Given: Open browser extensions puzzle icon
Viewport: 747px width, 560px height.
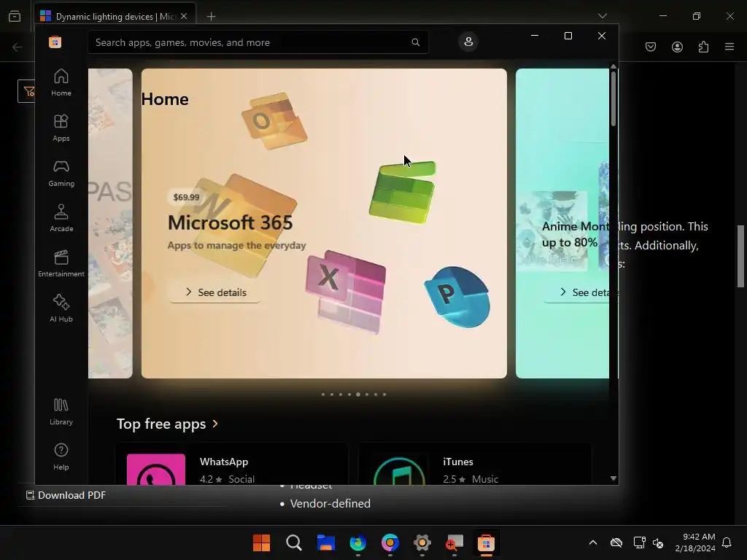Looking at the screenshot, I should (x=703, y=47).
